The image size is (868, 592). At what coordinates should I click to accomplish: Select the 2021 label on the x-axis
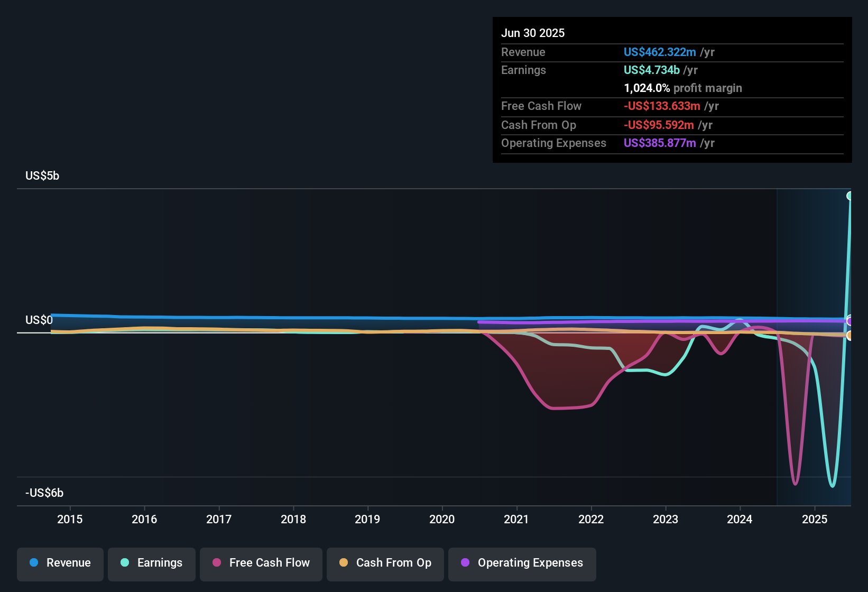[516, 519]
